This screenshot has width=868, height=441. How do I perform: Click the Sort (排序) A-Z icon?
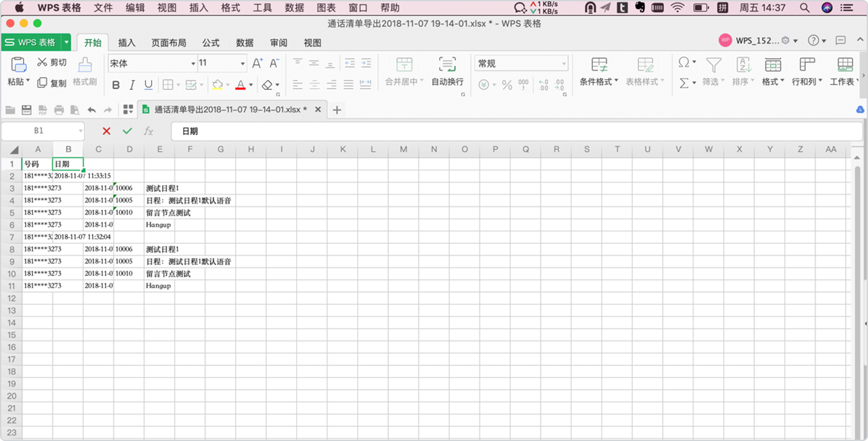743,64
